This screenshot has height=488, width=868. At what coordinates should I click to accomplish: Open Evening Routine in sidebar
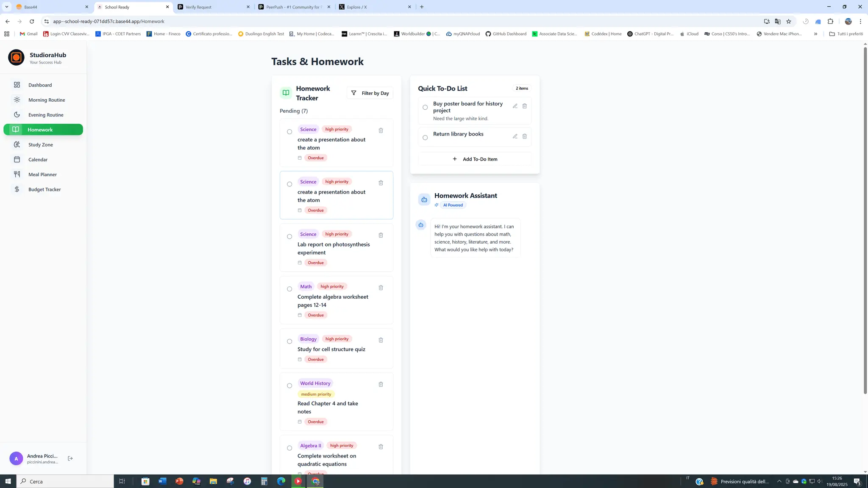(43, 115)
